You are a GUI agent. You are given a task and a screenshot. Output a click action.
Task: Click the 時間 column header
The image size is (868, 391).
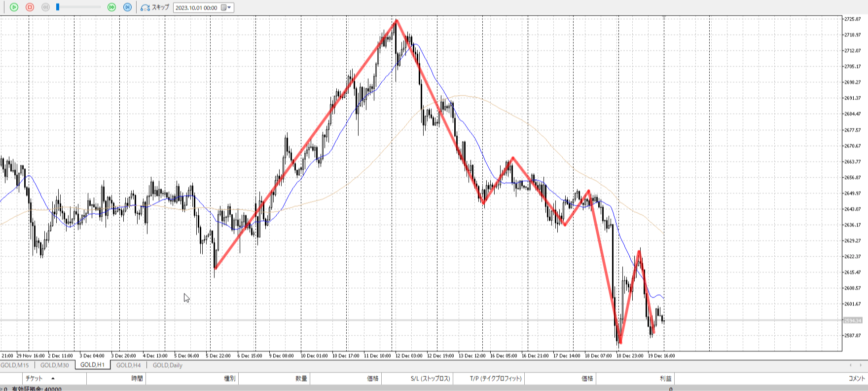tap(137, 379)
